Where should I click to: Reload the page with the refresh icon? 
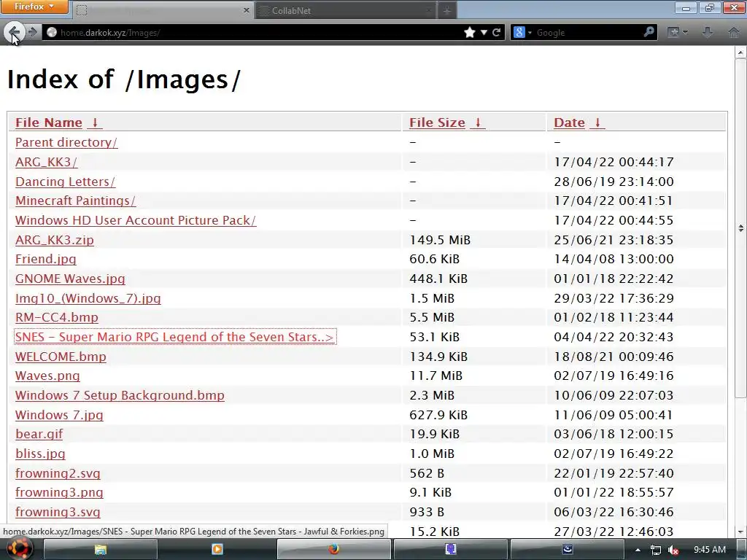(x=496, y=32)
